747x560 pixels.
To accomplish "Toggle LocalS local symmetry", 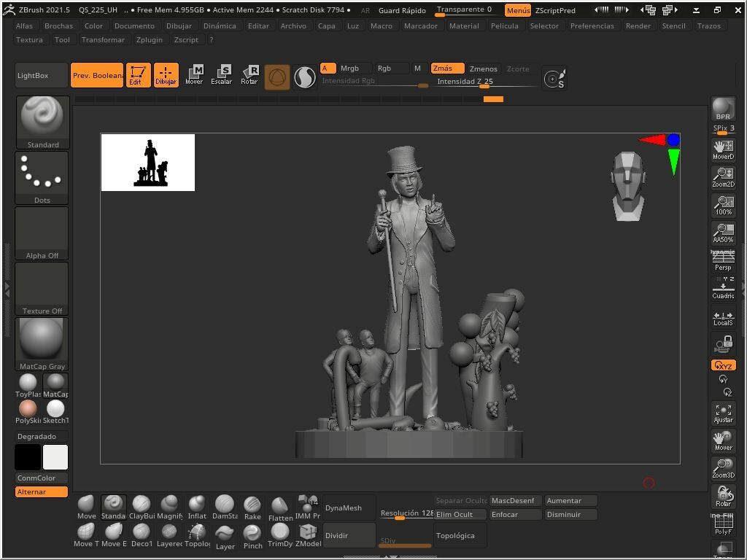I will tap(723, 318).
